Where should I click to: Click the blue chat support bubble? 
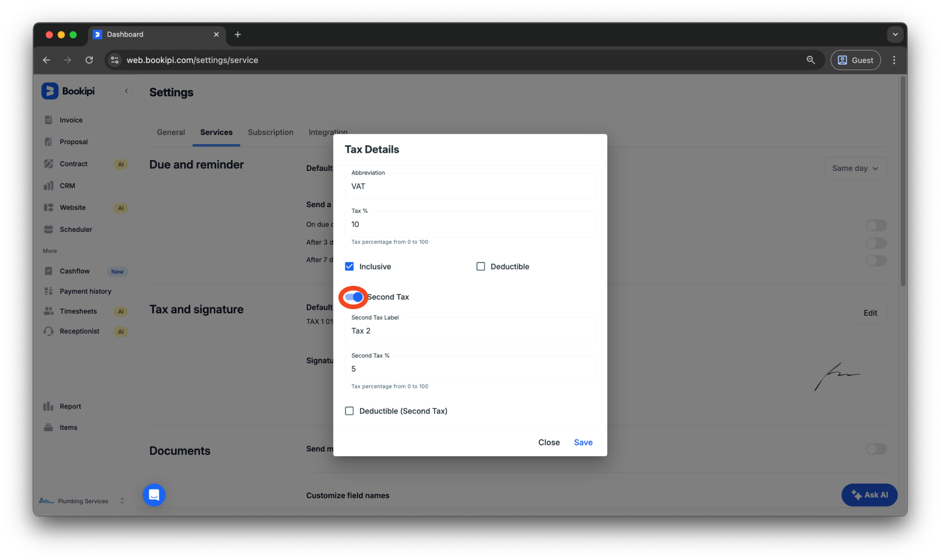pyautogui.click(x=154, y=495)
